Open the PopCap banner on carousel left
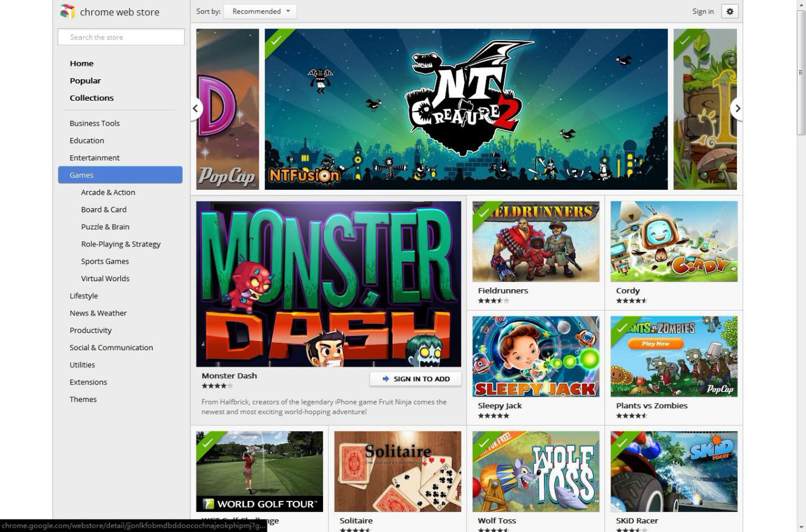Viewport: 806px width, 532px height. click(228, 109)
